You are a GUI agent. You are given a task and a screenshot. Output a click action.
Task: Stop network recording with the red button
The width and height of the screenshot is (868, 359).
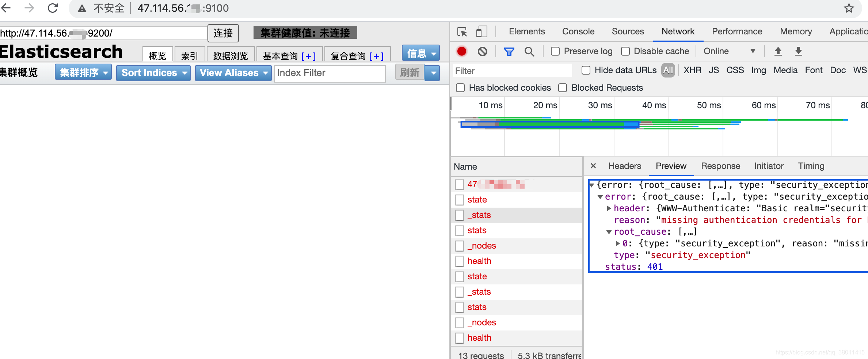coord(462,51)
